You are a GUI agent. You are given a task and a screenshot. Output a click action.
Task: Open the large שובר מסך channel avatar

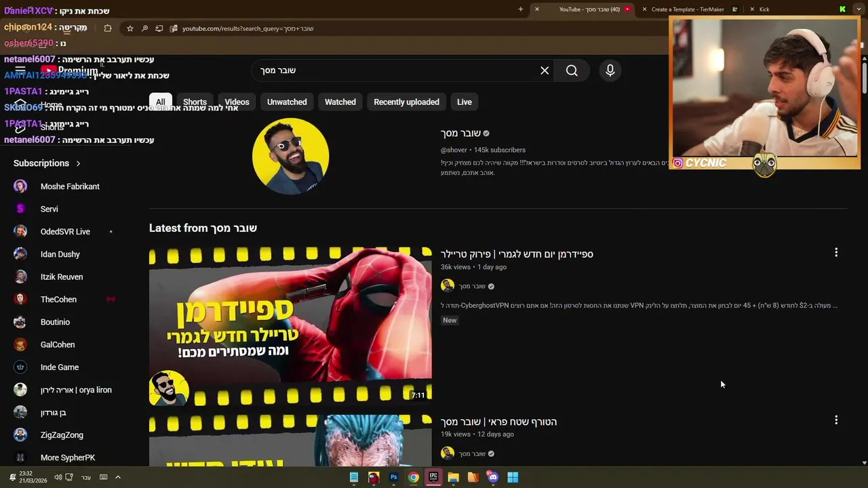(x=290, y=157)
